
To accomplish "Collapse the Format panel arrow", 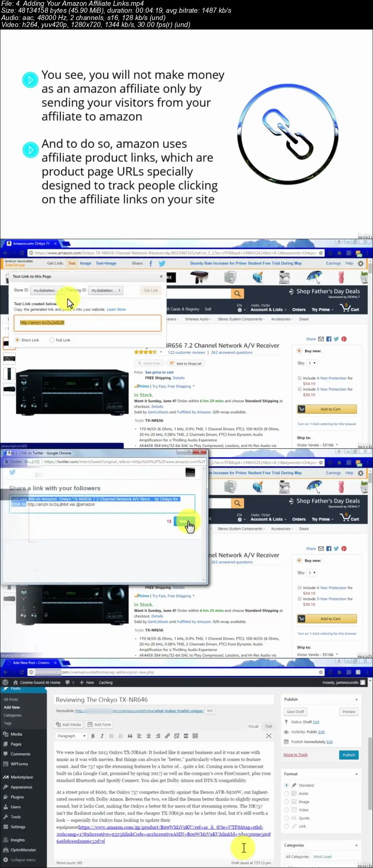I will [356, 774].
